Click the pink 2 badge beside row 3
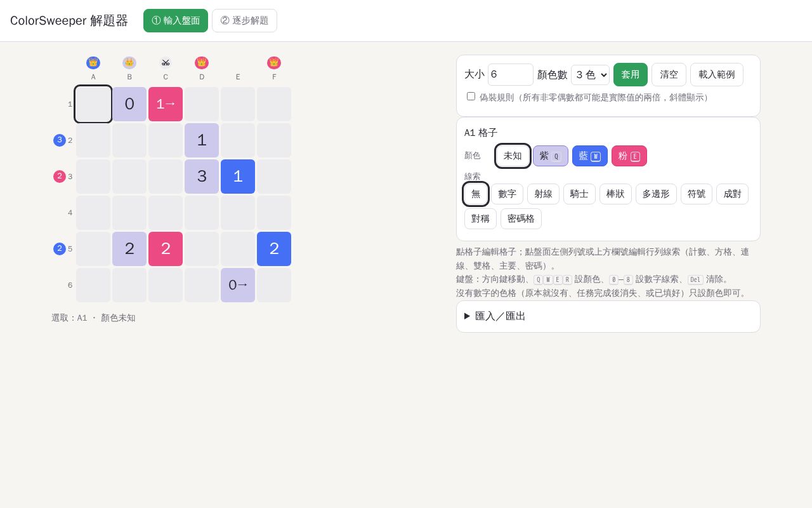The height and width of the screenshot is (508, 812). [x=60, y=177]
